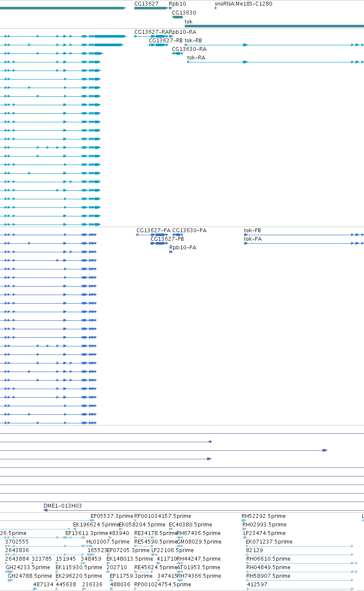
Task: Select the 323785 feature label
Action: pyautogui.click(x=42, y=558)
